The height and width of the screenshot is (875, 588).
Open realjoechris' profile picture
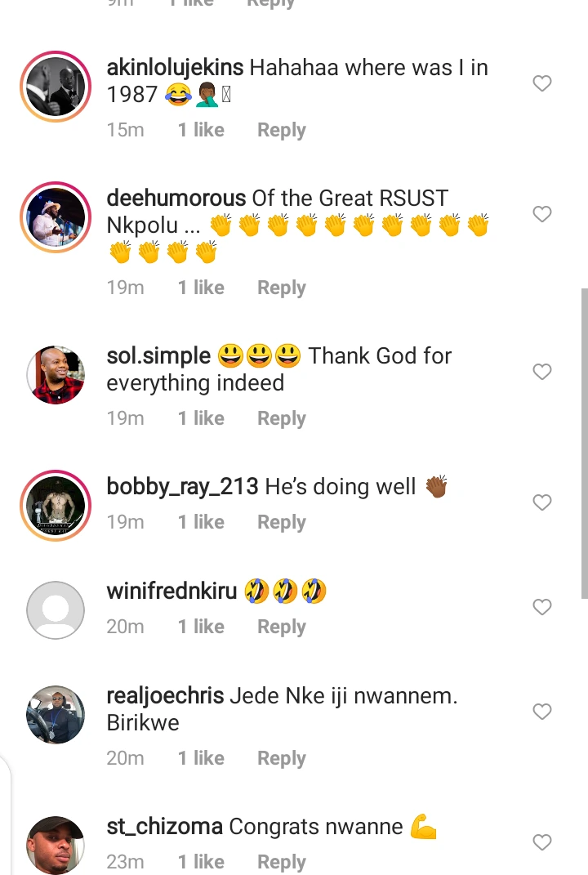point(56,715)
